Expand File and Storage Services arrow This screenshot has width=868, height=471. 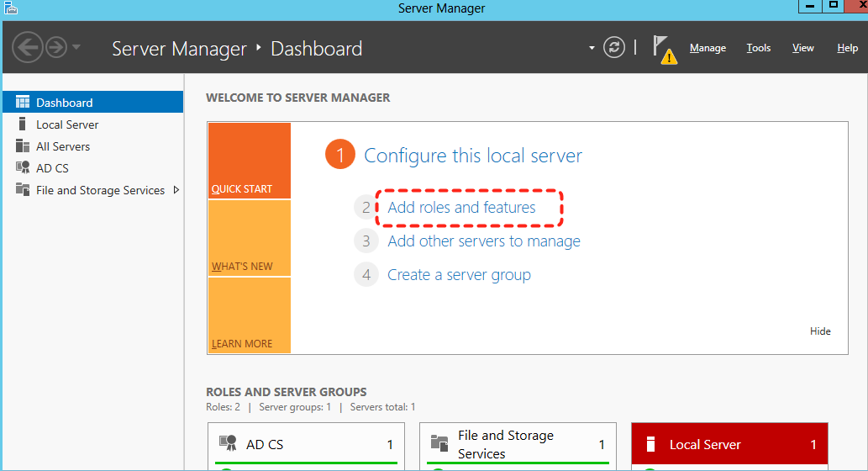176,190
